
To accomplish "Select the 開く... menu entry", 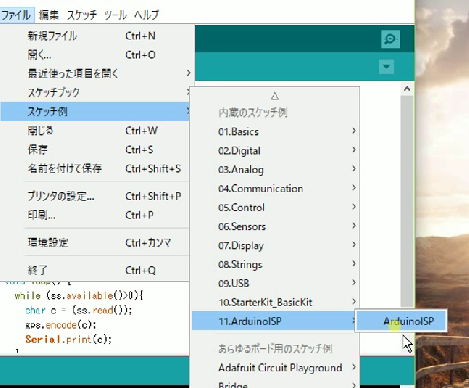I will (x=95, y=55).
